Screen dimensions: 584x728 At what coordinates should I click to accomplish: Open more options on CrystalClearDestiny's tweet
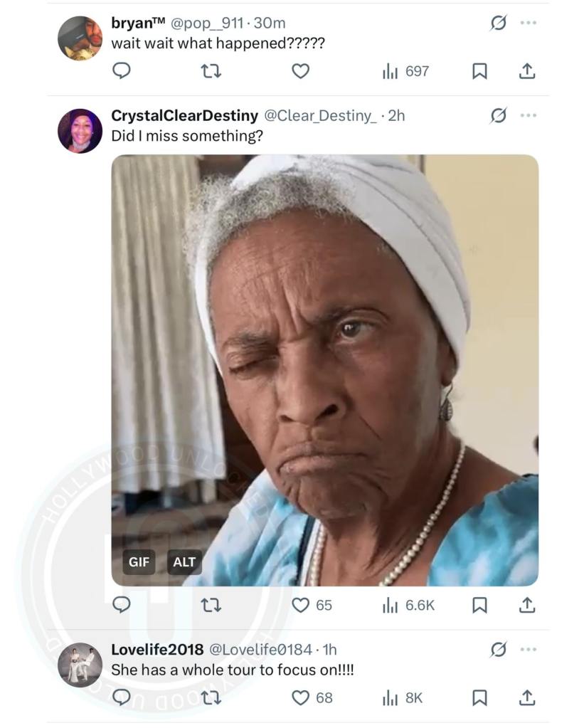pyautogui.click(x=528, y=115)
